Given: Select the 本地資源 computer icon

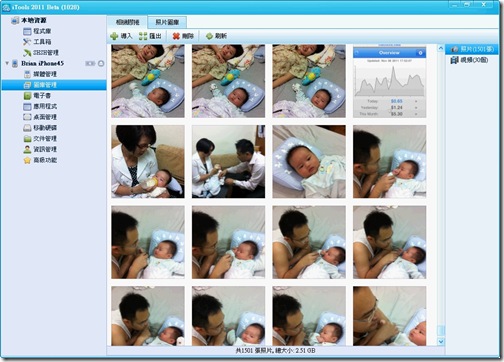Looking at the screenshot, I should point(15,20).
